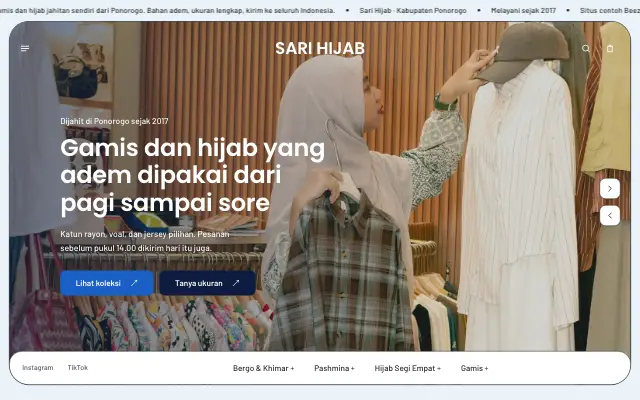Click the tagline 'Dijahit di Ponorogo sejak 2017'
The width and height of the screenshot is (640, 400).
coord(114,121)
